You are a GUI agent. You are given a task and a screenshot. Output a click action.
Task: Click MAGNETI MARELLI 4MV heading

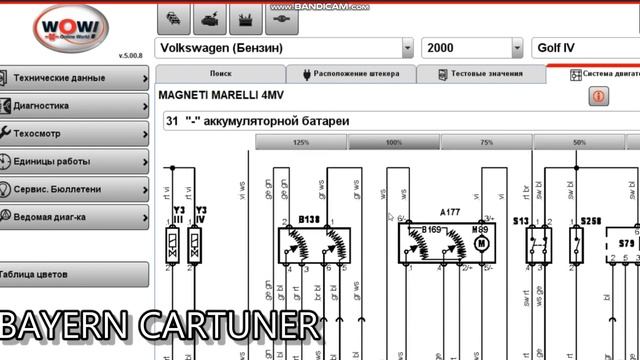pyautogui.click(x=221, y=96)
